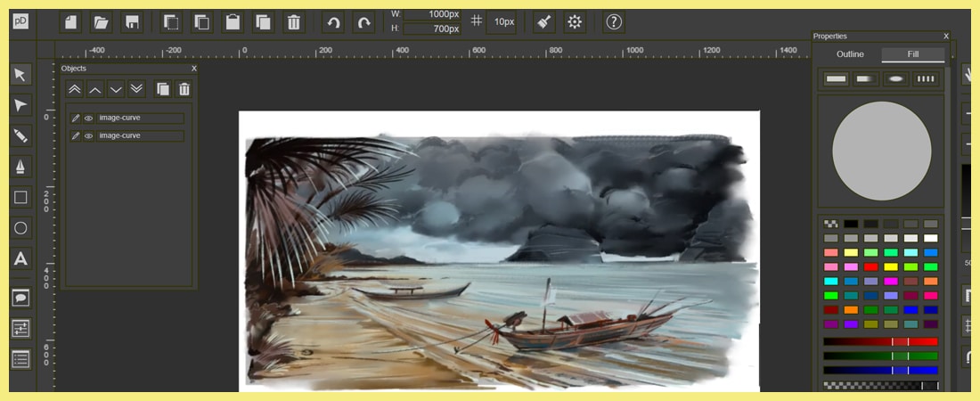Click the paintbrush icon in top toolbar

point(544,22)
